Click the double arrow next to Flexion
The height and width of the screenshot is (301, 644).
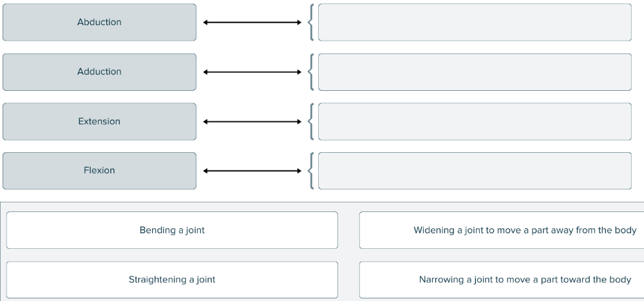[x=252, y=171]
